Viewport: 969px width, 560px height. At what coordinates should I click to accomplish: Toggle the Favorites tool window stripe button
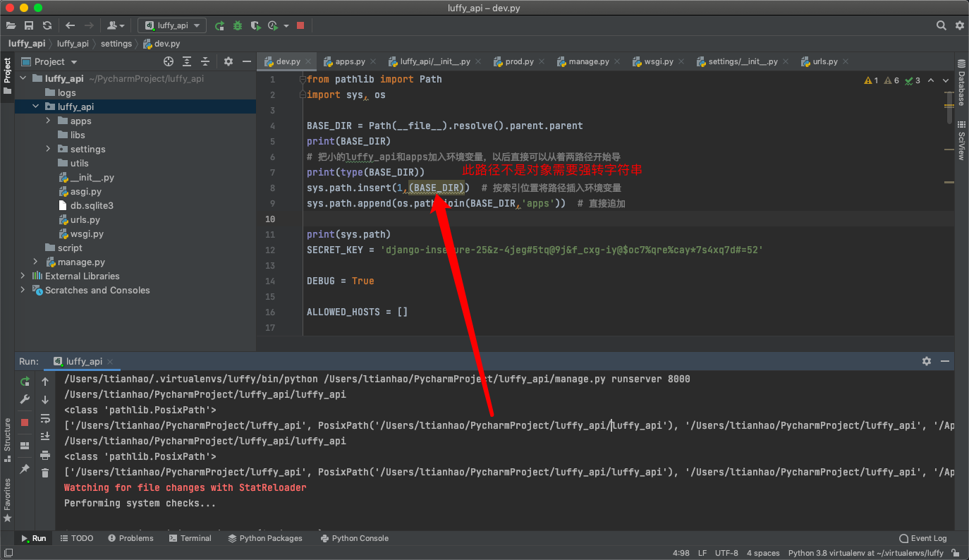[7, 499]
